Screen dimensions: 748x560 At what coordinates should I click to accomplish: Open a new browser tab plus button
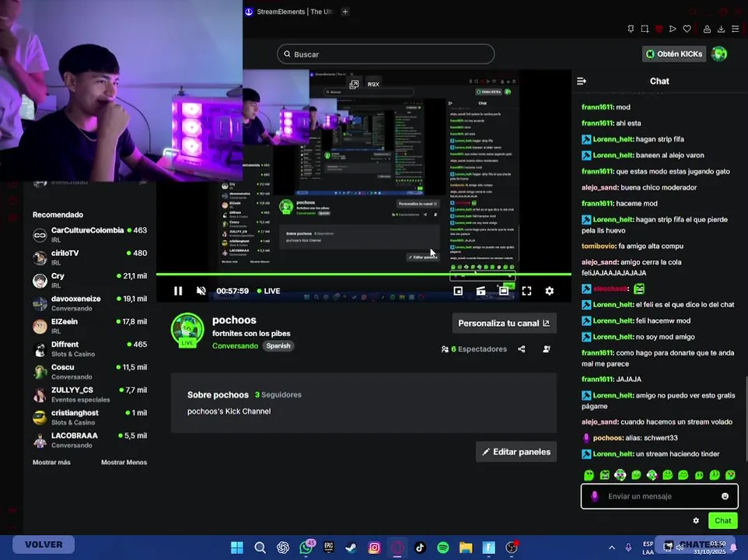345,12
